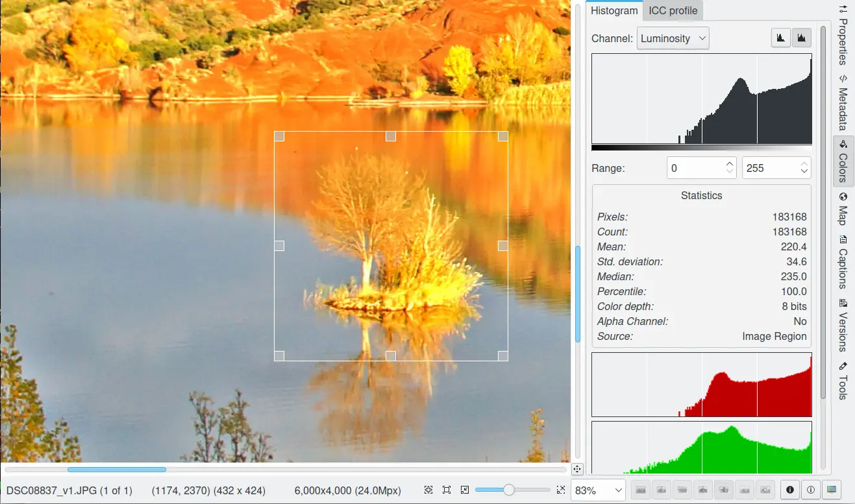Open the Properties sidebar panel

pyautogui.click(x=843, y=34)
